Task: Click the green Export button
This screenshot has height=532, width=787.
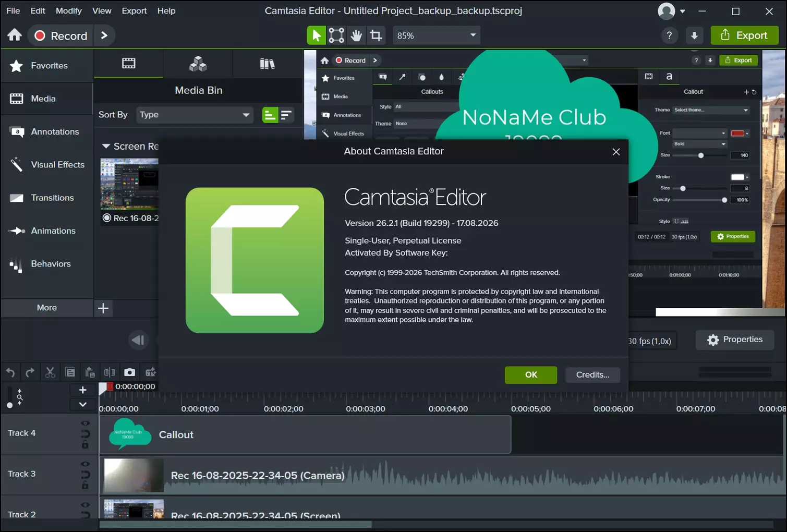Action: click(x=744, y=35)
